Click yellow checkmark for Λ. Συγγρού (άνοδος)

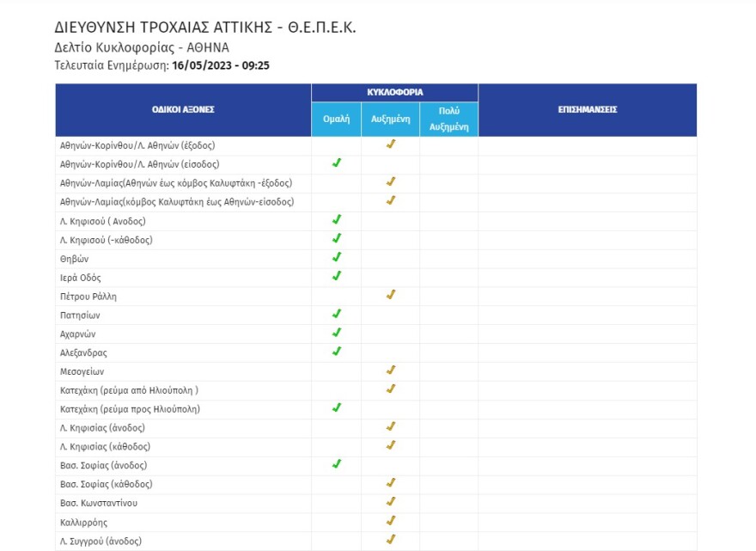pos(391,540)
